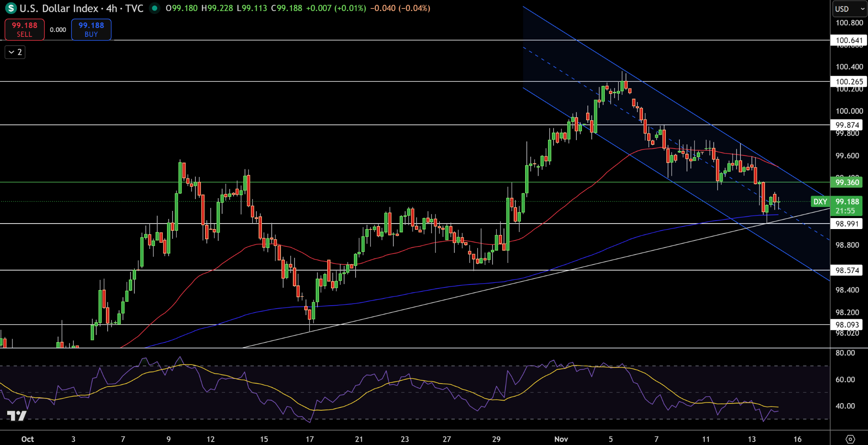This screenshot has width=868, height=445.
Task: Expand the collapsed indicators list showing 2
Action: 14,52
